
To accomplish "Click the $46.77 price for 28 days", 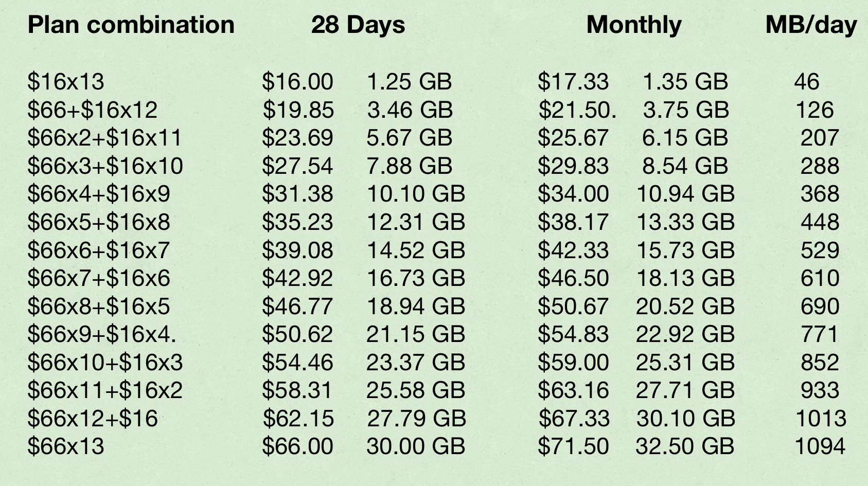I will pos(297,307).
